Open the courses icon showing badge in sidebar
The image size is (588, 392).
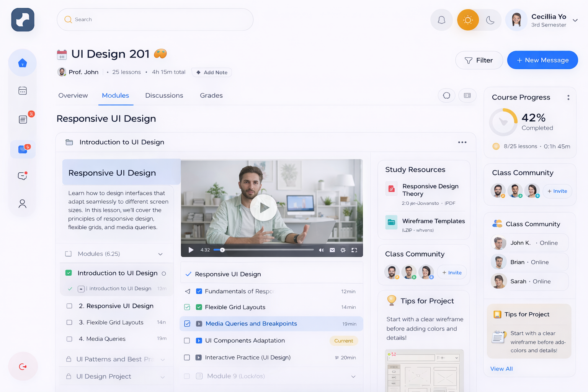coord(23,149)
